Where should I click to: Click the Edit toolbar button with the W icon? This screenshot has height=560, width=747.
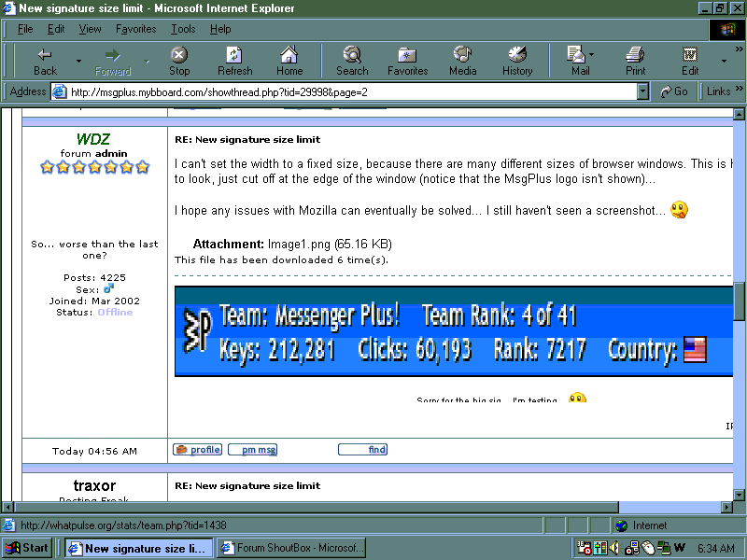coord(690,61)
